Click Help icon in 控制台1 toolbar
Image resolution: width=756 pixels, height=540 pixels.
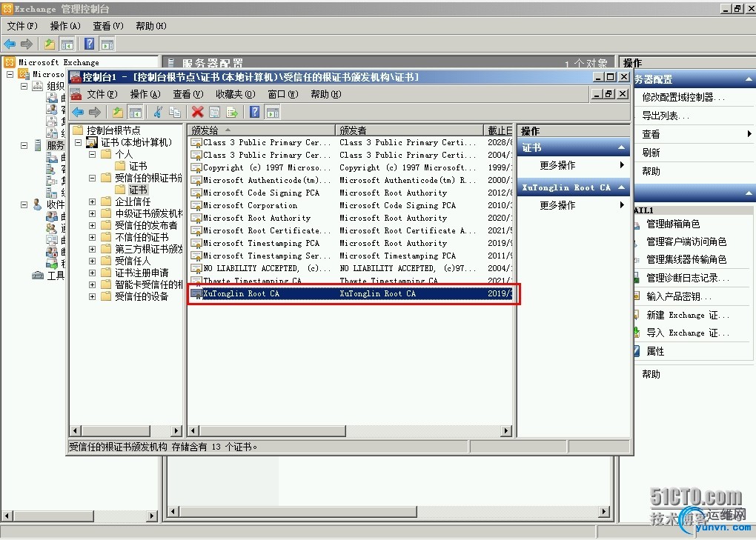point(254,113)
